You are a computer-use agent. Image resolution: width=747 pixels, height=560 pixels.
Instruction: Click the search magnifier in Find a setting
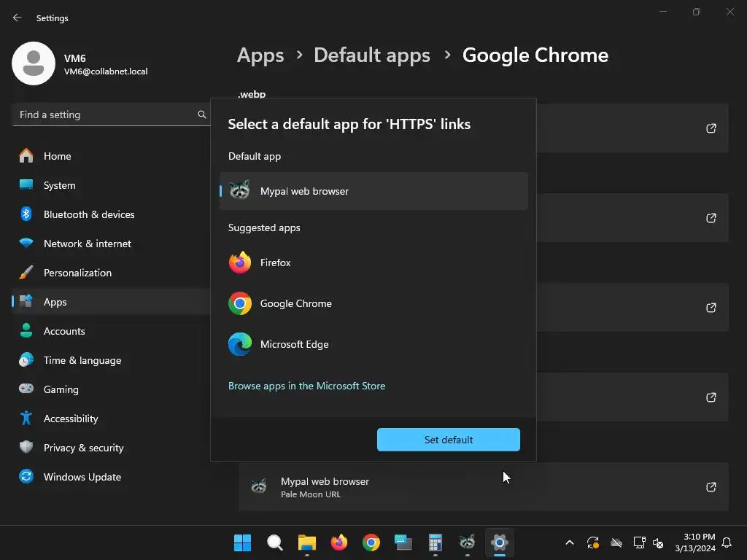pos(202,114)
